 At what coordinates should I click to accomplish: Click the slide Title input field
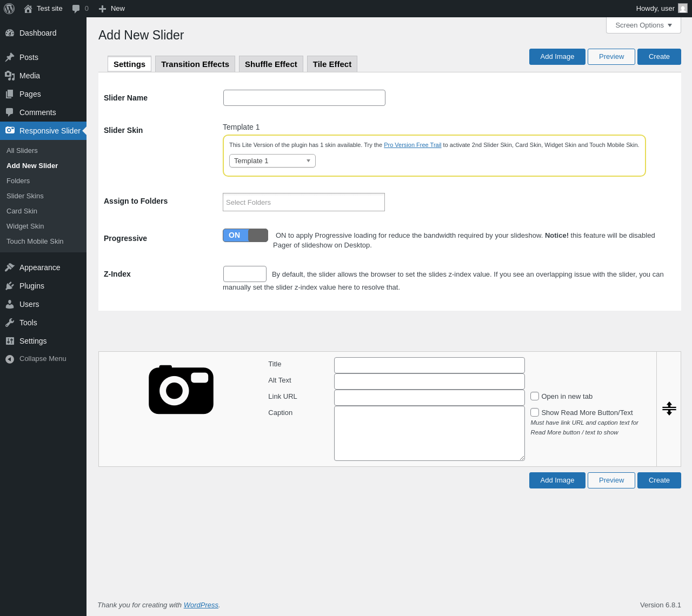pos(429,365)
